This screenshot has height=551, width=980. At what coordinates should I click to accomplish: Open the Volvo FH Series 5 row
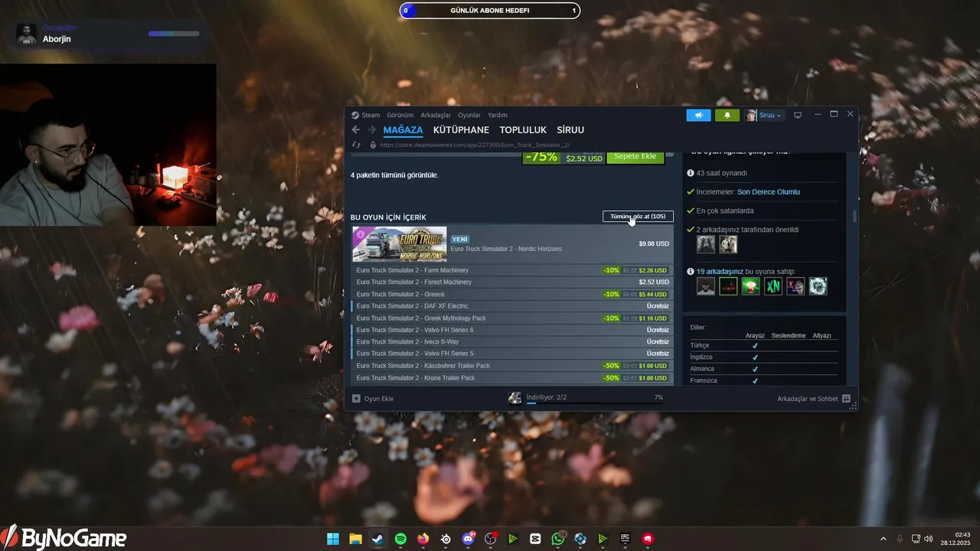(512, 354)
